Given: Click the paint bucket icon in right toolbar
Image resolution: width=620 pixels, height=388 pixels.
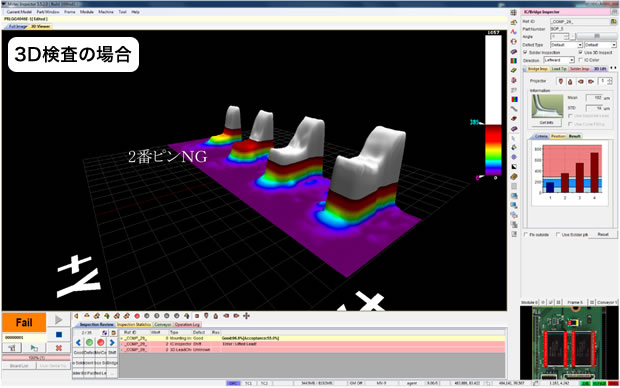Looking at the screenshot, I should (514, 147).
